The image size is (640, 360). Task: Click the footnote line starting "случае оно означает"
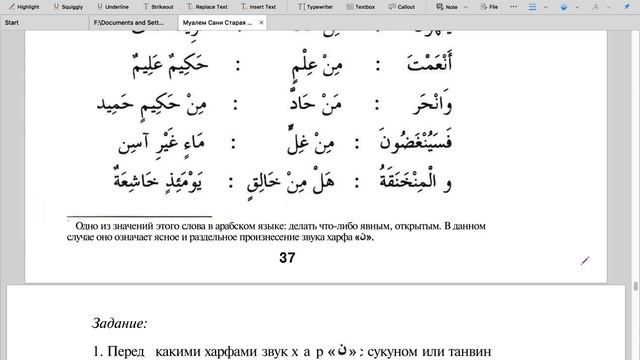(x=220, y=237)
